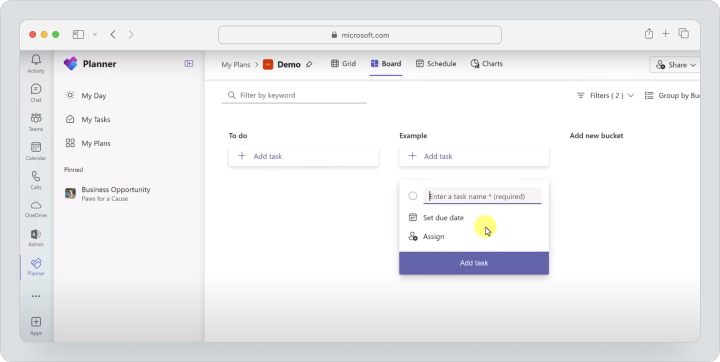Switch to the Charts view tab
720x362 pixels.
pos(486,64)
